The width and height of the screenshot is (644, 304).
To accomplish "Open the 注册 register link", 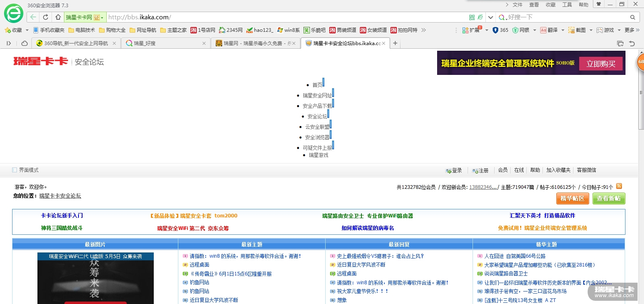I will [x=480, y=170].
